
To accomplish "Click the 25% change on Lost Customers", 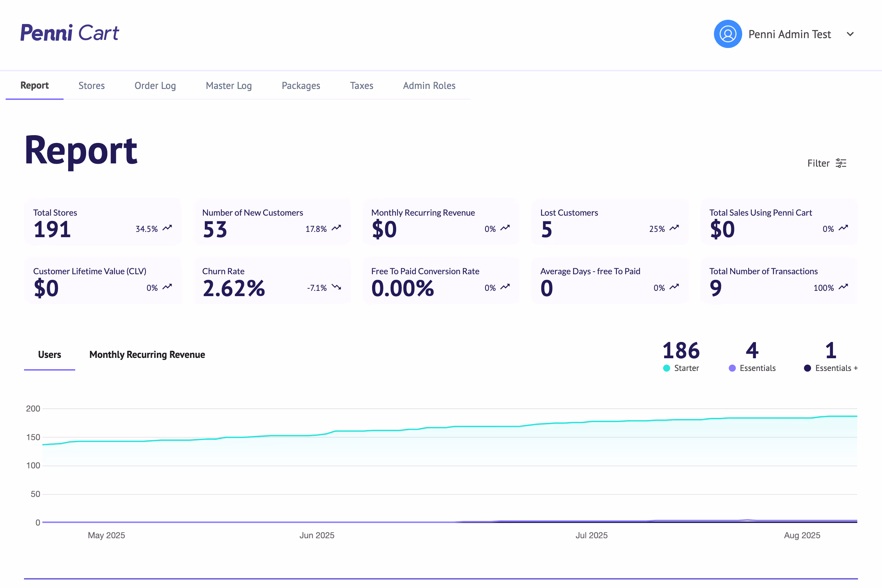I will pyautogui.click(x=657, y=229).
